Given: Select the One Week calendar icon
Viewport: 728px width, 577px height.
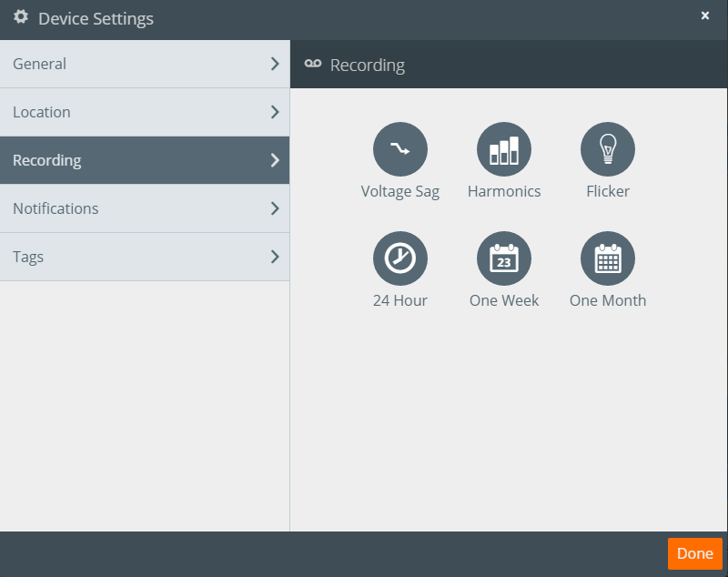Looking at the screenshot, I should click(504, 258).
